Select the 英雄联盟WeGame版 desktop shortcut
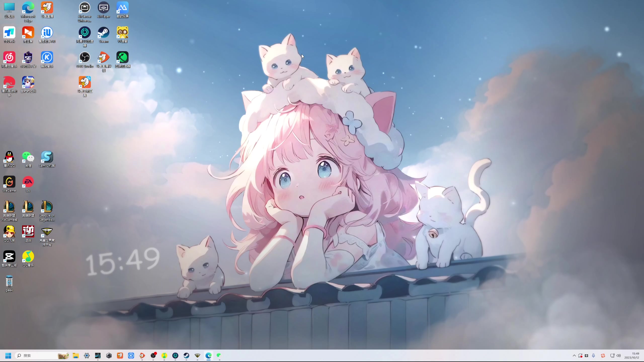 [9, 211]
